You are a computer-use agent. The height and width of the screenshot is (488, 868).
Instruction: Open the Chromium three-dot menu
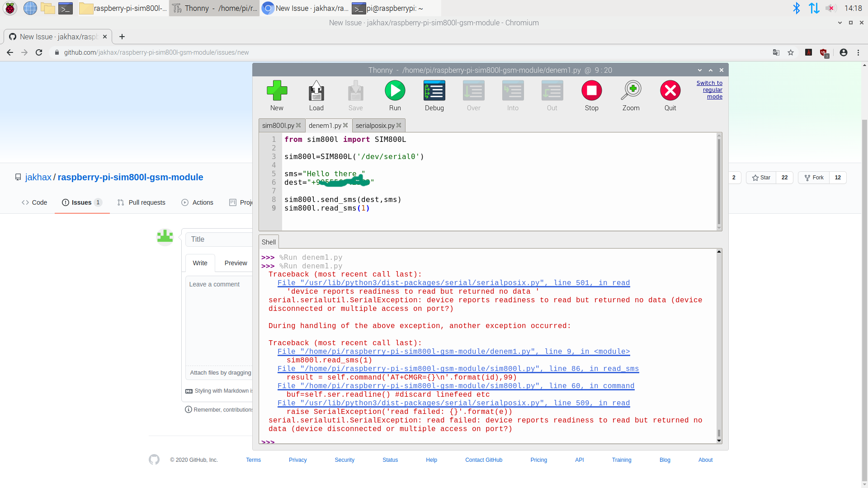coord(859,52)
